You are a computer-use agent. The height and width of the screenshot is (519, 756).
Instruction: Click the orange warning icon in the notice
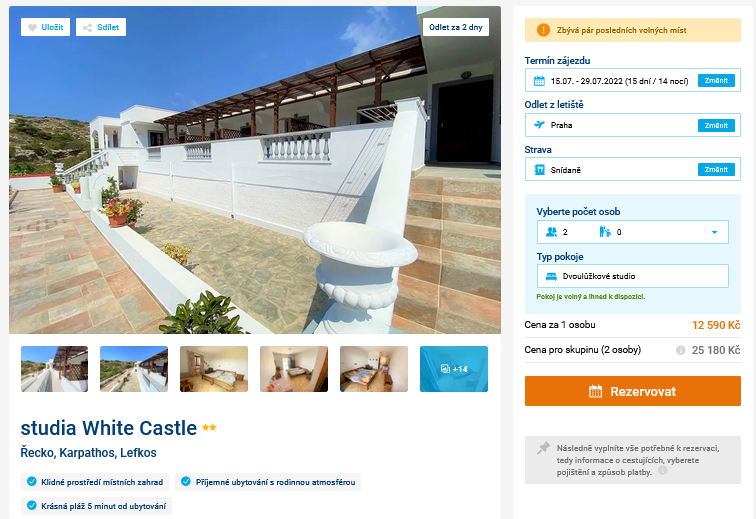coord(543,30)
